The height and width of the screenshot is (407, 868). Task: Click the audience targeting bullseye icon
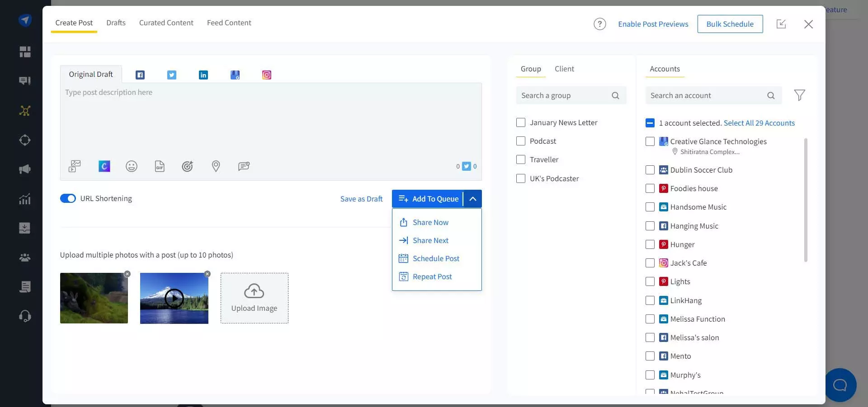187,166
